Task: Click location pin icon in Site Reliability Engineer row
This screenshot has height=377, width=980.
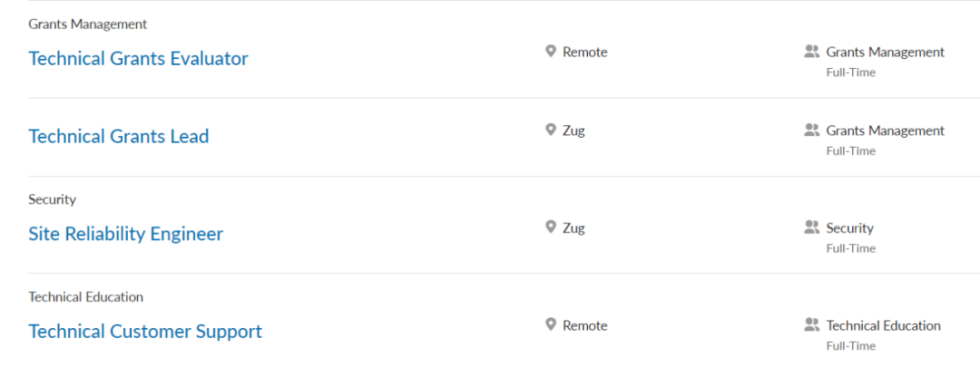Action: click(x=550, y=227)
